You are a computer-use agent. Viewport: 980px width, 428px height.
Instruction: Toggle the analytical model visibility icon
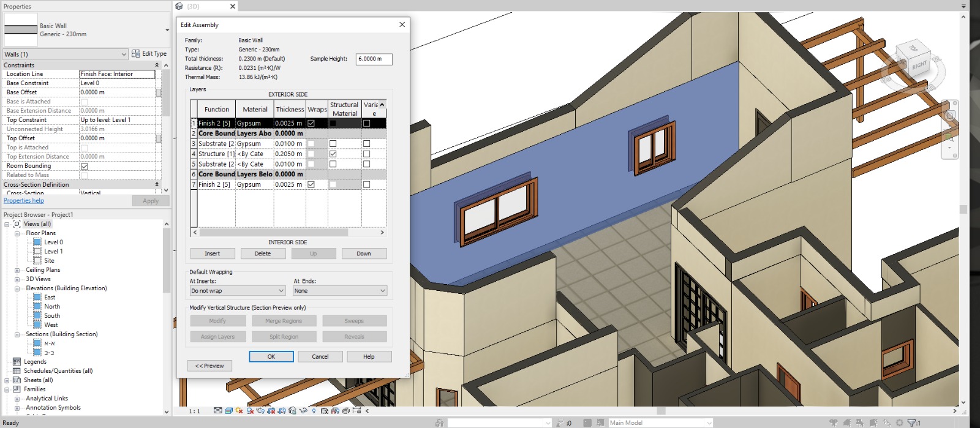point(335,411)
